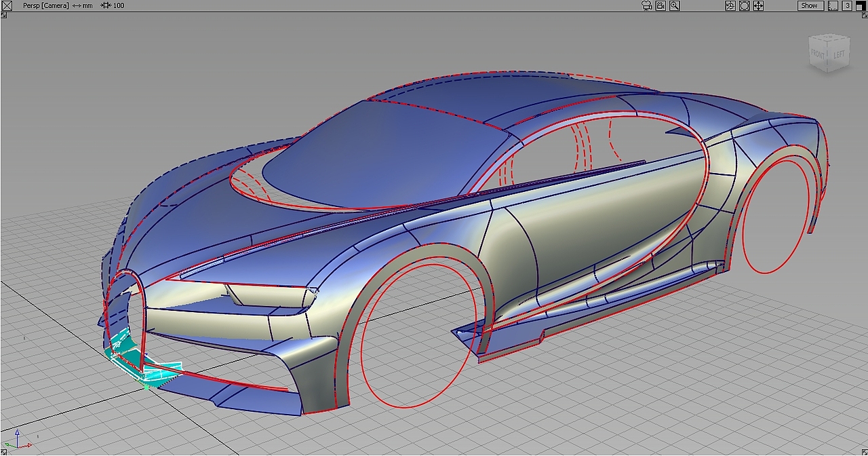This screenshot has width=868, height=456.
Task: Click the camera icon in the viewport title bar
Action: coord(646,5)
